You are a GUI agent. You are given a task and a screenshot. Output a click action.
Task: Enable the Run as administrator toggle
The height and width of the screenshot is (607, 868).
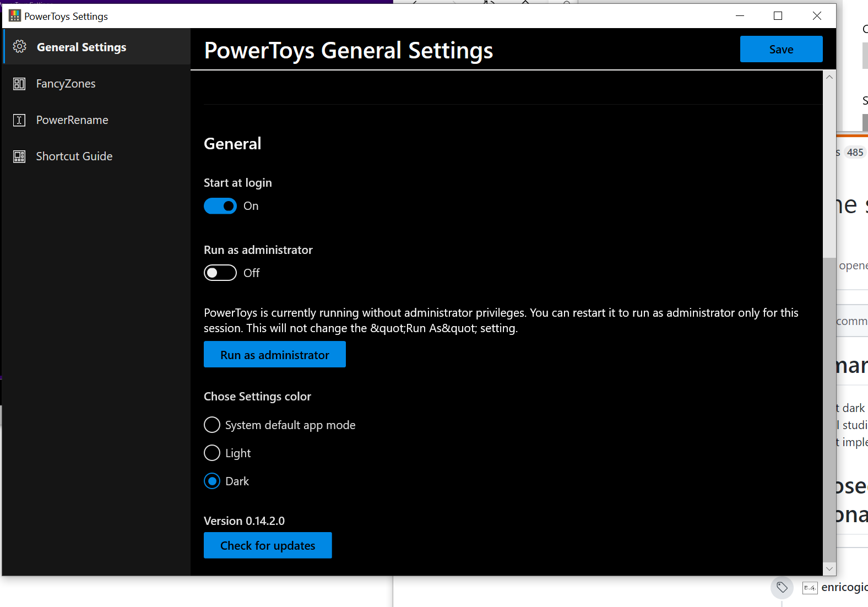tap(220, 273)
